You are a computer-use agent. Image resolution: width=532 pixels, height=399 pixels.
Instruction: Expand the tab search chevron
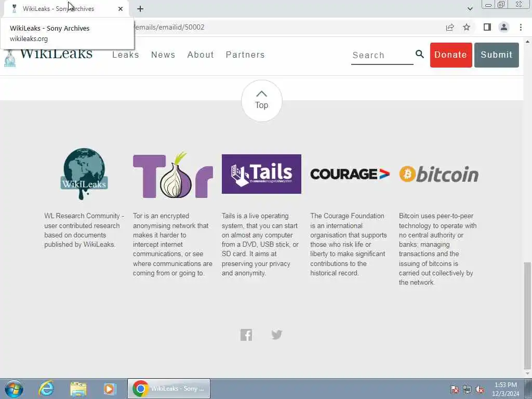coord(470,9)
